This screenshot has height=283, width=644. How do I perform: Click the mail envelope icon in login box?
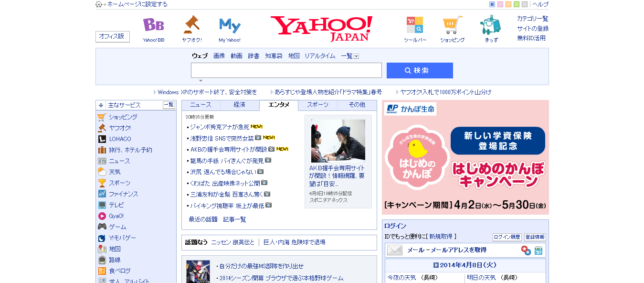pyautogui.click(x=395, y=250)
